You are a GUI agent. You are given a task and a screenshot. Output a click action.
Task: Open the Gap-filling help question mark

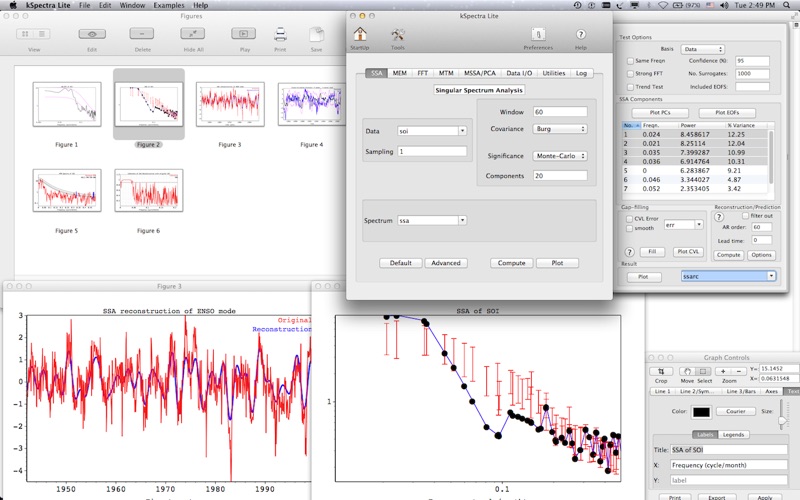[x=629, y=252]
